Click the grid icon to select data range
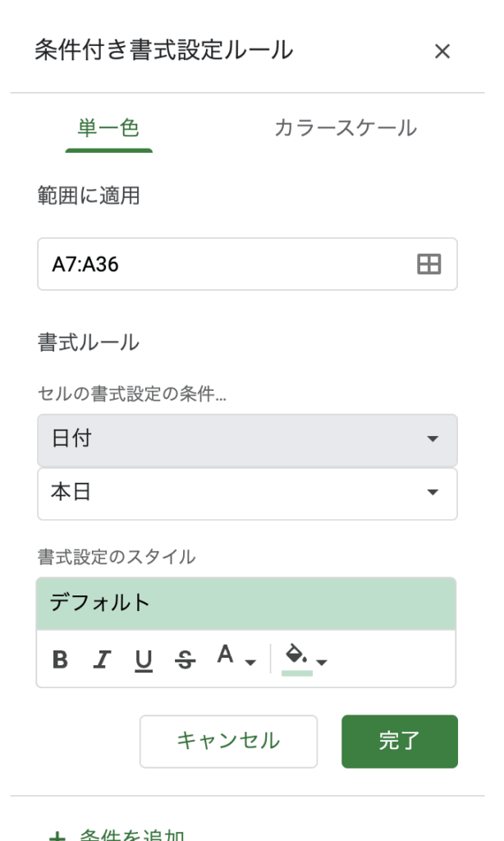 [429, 264]
